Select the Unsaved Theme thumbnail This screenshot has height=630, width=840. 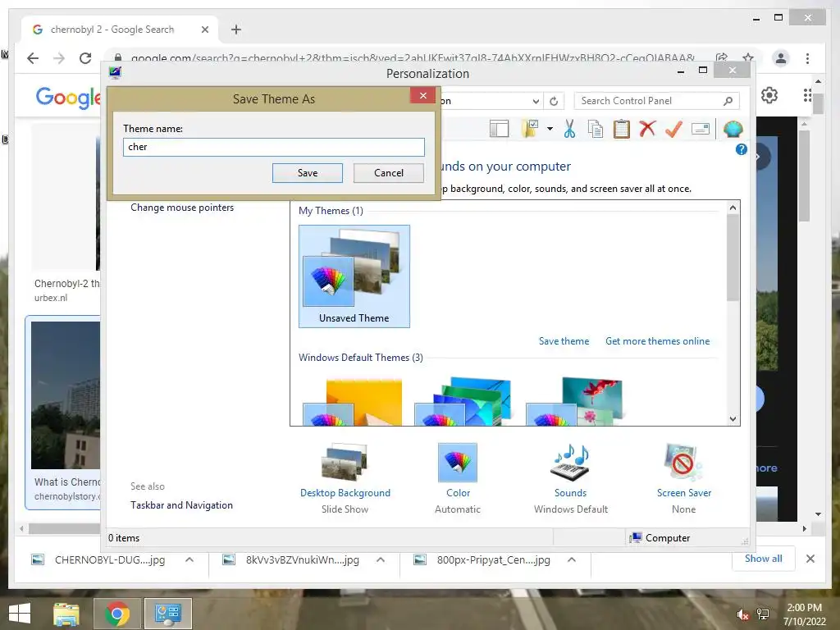click(354, 276)
